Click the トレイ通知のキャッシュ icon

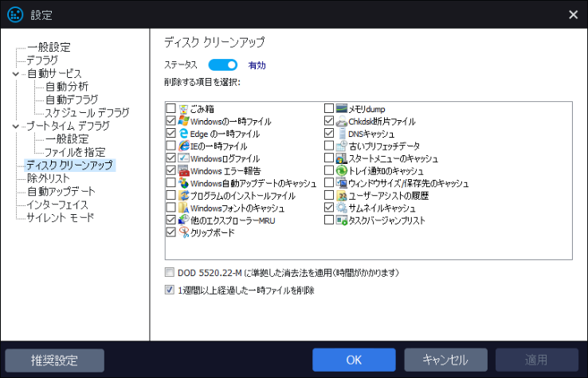coord(342,170)
